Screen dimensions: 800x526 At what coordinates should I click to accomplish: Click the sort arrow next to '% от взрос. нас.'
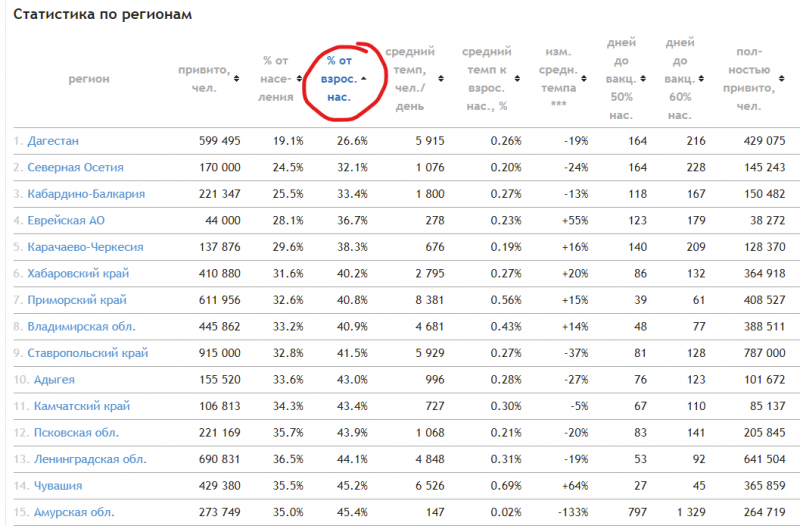click(363, 79)
